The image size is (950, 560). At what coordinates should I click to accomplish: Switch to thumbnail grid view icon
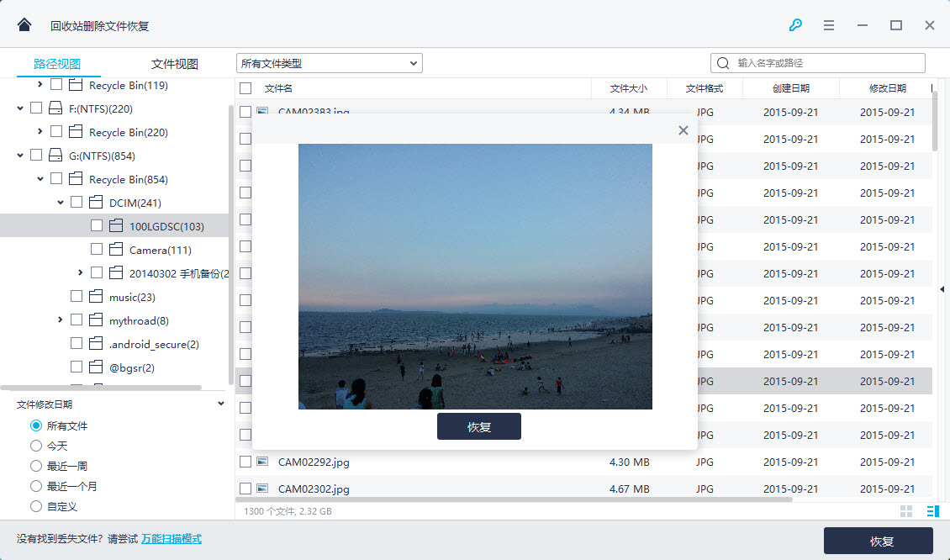(x=906, y=511)
